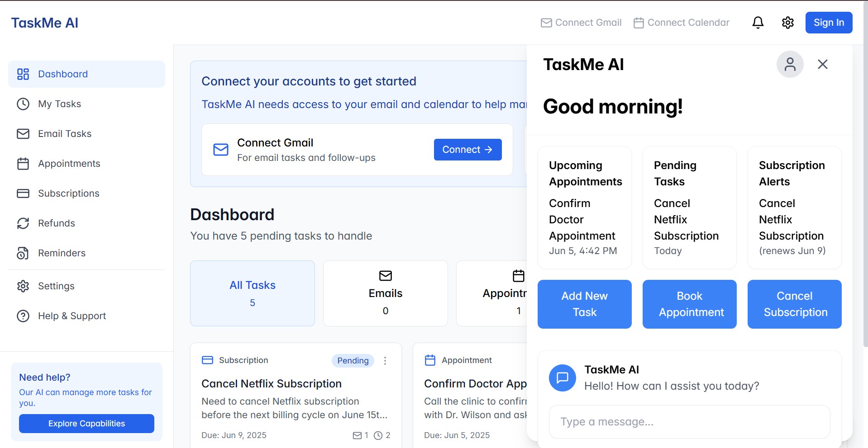Image resolution: width=868 pixels, height=448 pixels.
Task: Go to My Tasks in sidebar
Action: click(x=86, y=104)
